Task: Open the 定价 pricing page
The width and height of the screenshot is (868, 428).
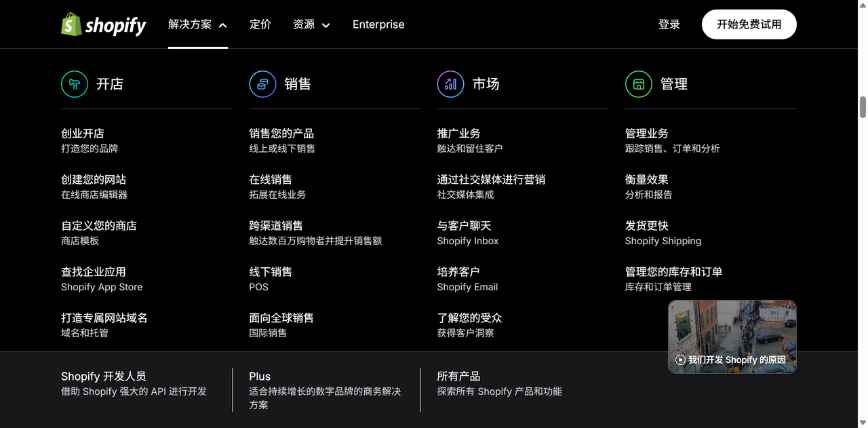Action: (x=260, y=24)
